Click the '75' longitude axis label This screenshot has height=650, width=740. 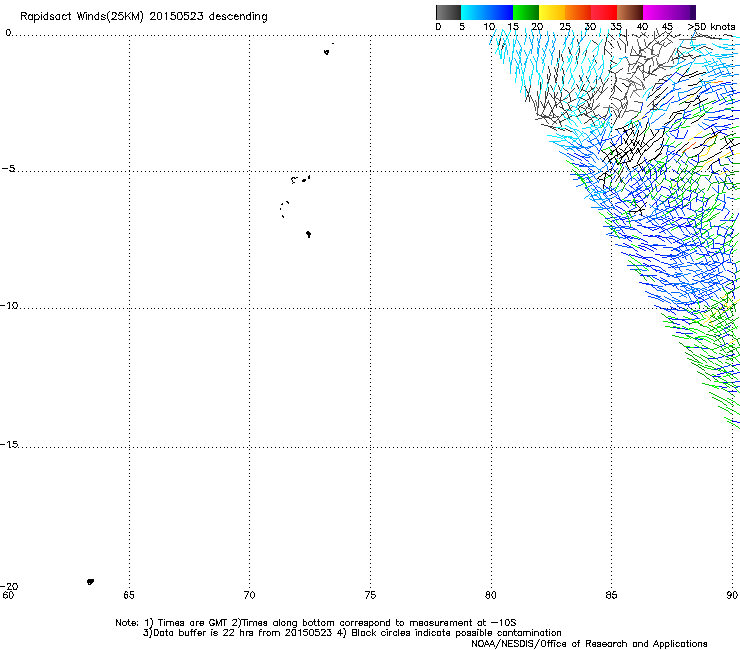370,595
